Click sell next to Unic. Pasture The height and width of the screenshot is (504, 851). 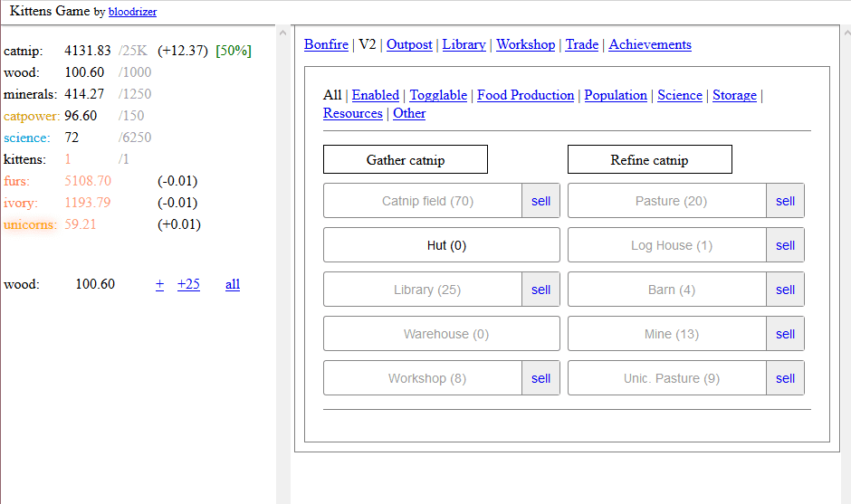(x=785, y=378)
